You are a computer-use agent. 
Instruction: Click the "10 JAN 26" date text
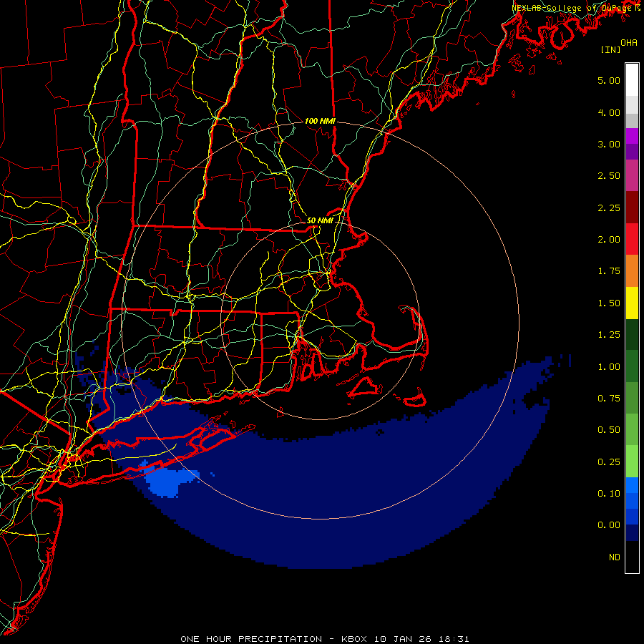click(402, 639)
